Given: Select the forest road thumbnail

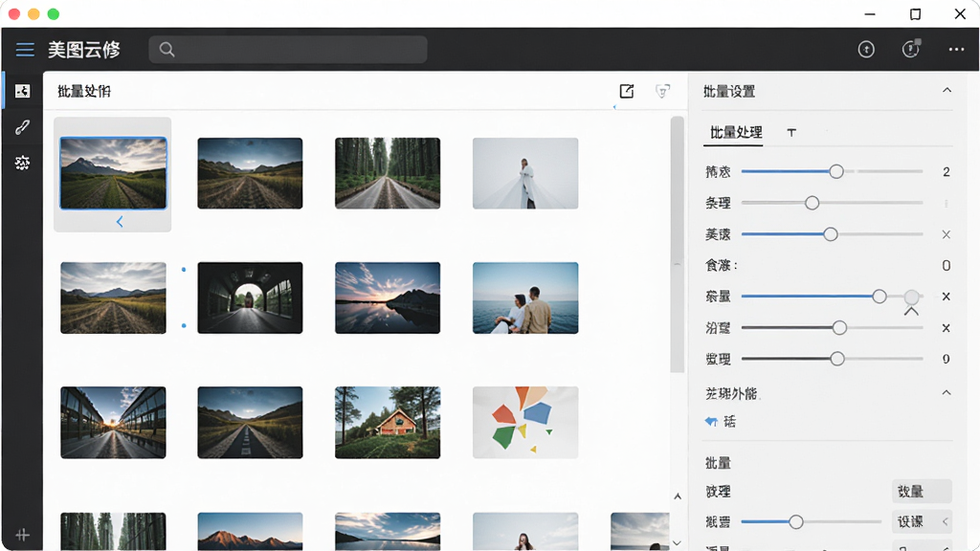Looking at the screenshot, I should [x=388, y=173].
